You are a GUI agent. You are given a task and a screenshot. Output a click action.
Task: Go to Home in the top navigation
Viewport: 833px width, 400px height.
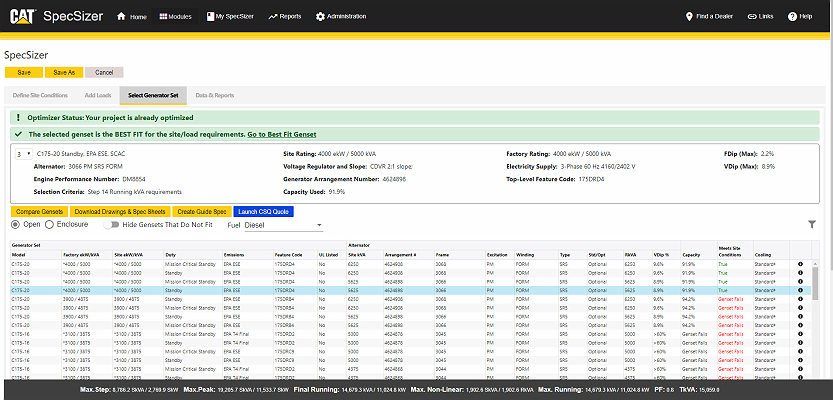point(131,16)
